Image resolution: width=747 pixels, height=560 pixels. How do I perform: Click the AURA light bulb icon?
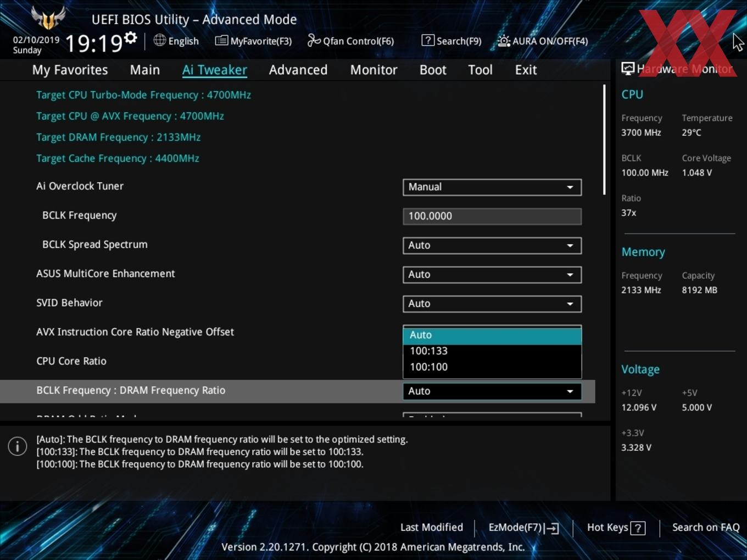coord(504,41)
